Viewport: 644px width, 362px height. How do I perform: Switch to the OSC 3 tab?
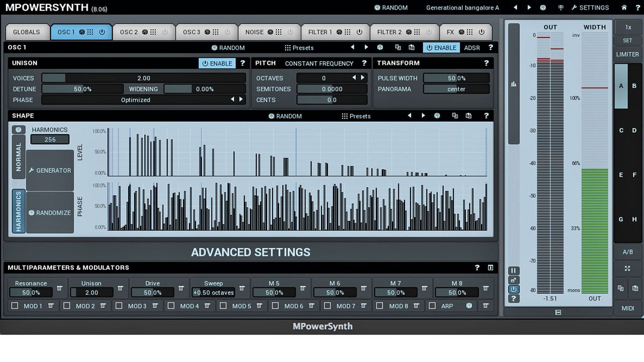coord(207,32)
